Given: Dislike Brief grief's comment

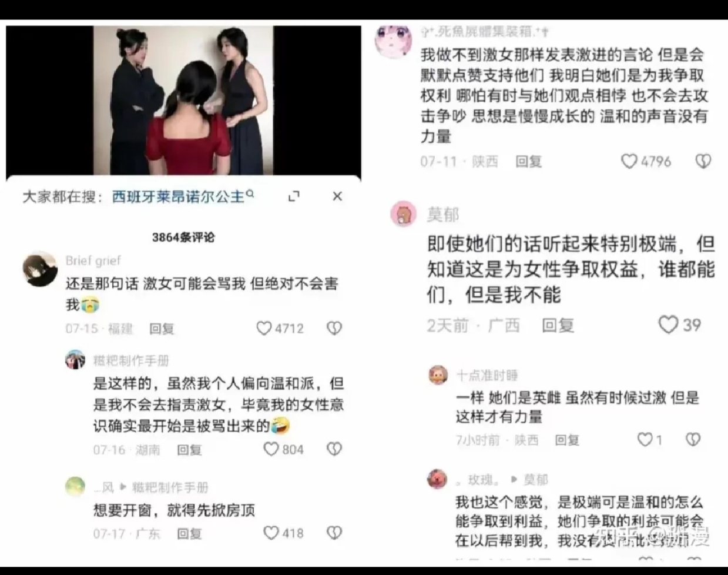Looking at the screenshot, I should click(334, 328).
